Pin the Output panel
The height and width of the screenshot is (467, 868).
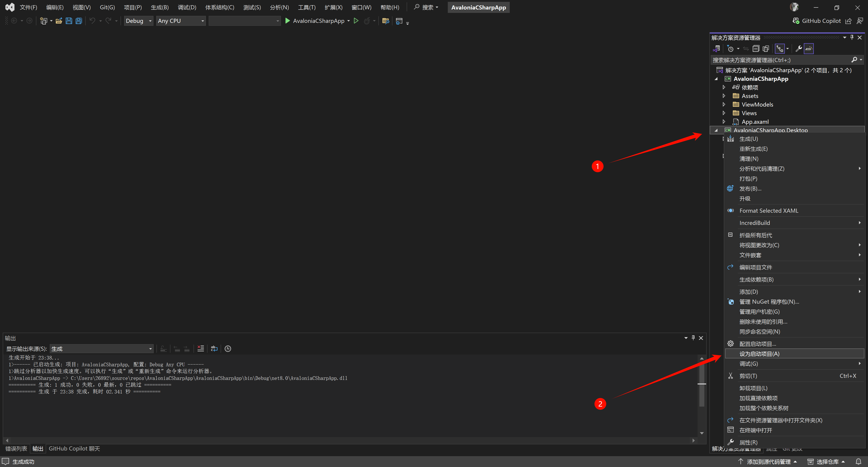point(693,338)
